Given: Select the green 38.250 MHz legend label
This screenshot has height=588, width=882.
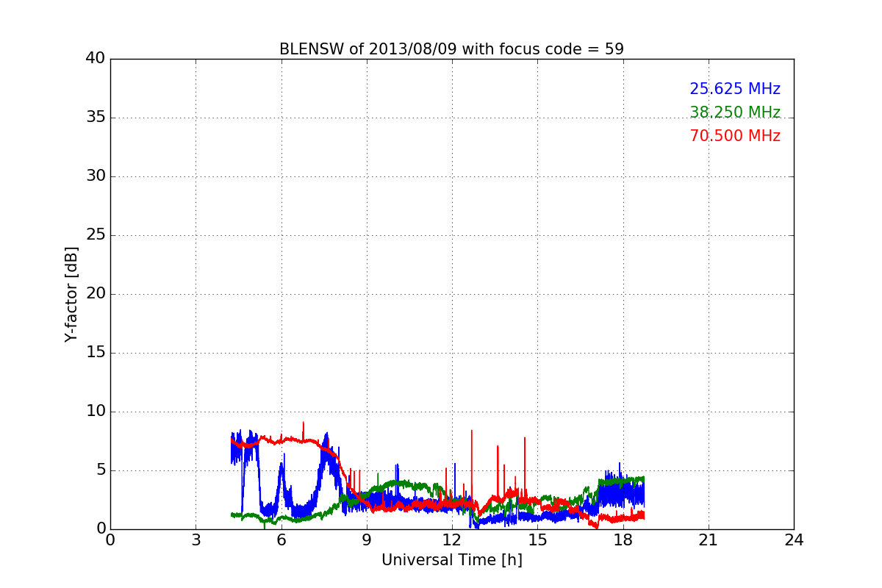Looking at the screenshot, I should tap(735, 112).
